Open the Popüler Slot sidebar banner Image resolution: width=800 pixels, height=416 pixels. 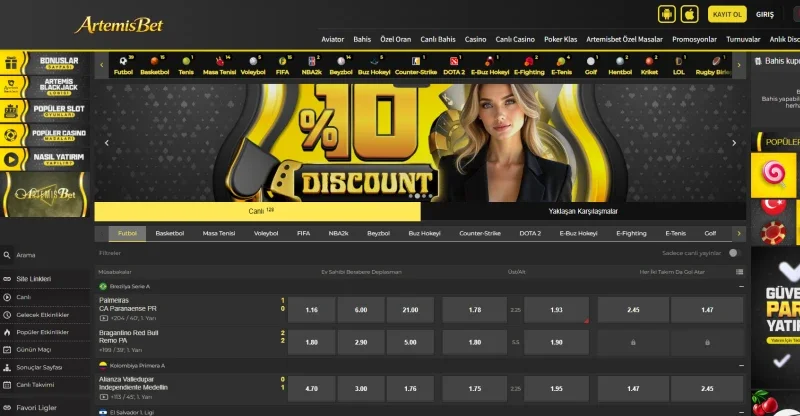coord(45,111)
